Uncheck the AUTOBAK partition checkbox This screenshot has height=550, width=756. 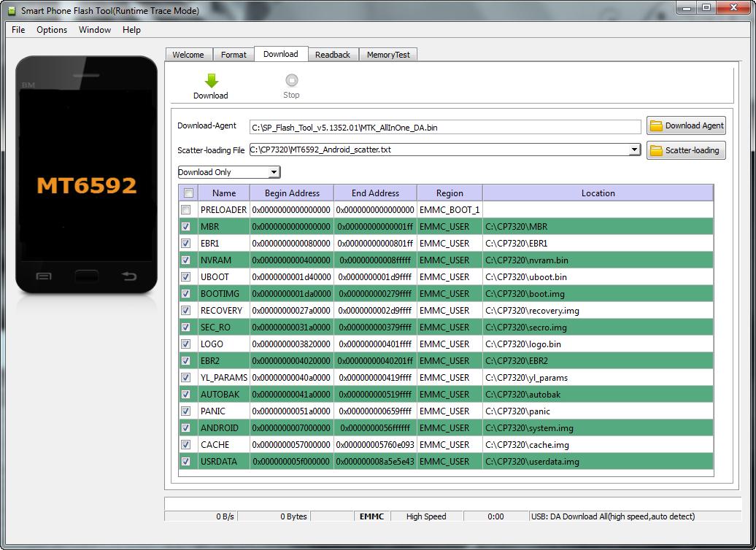coord(185,395)
